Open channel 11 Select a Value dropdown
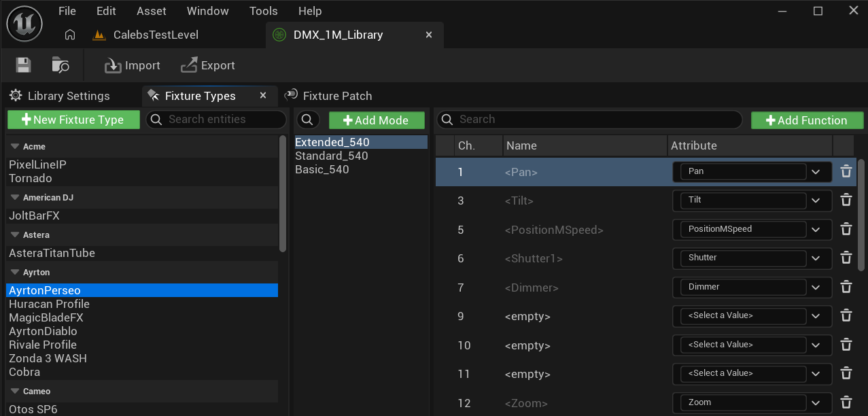 [752, 373]
